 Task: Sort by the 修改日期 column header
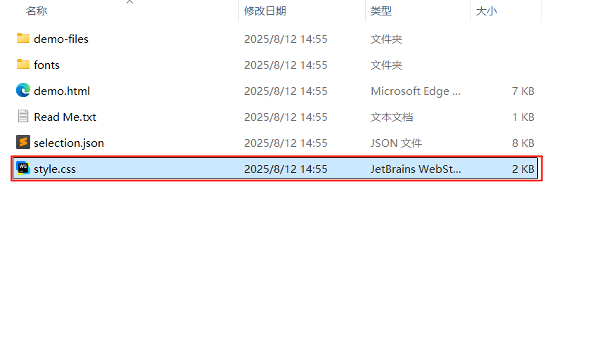pos(265,11)
